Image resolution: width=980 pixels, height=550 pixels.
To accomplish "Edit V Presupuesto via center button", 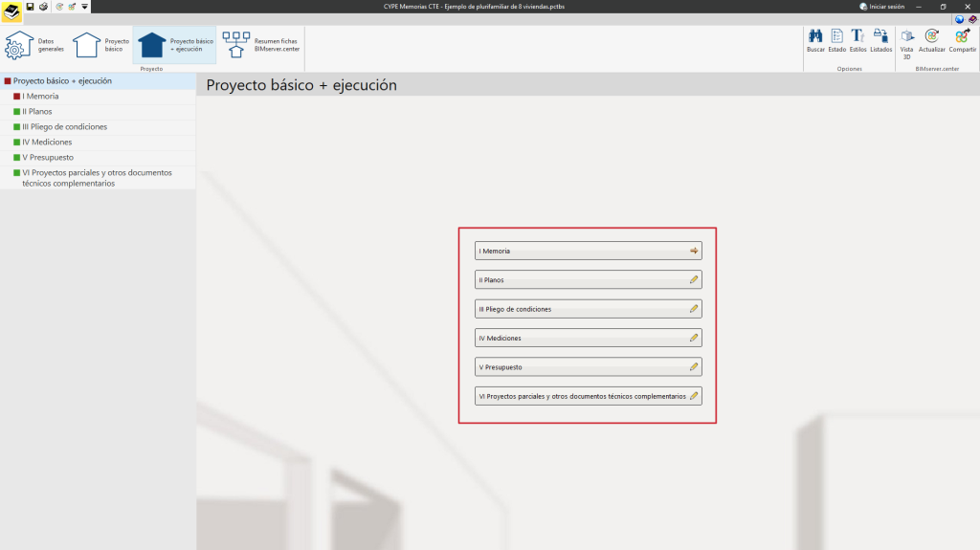I will (x=589, y=367).
